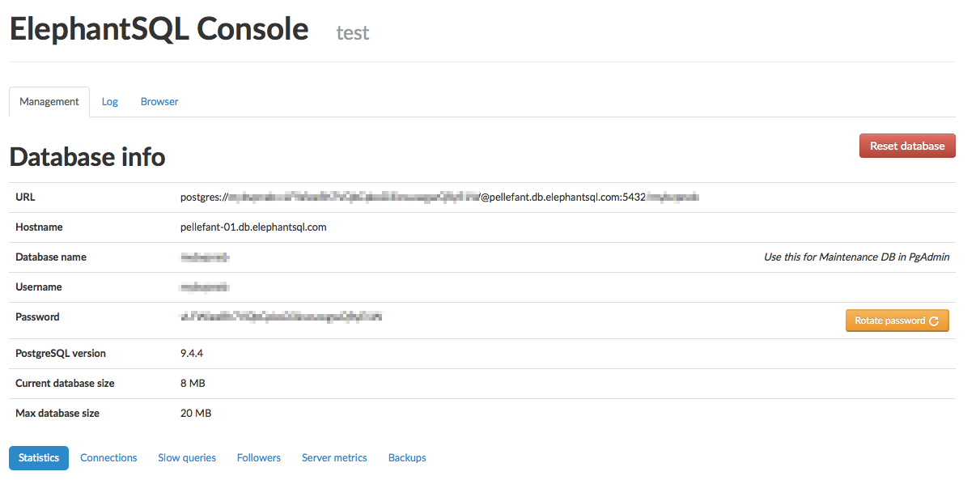Select the blurred postgres connection URL
The height and width of the screenshot is (480, 980).
pyautogui.click(x=441, y=197)
